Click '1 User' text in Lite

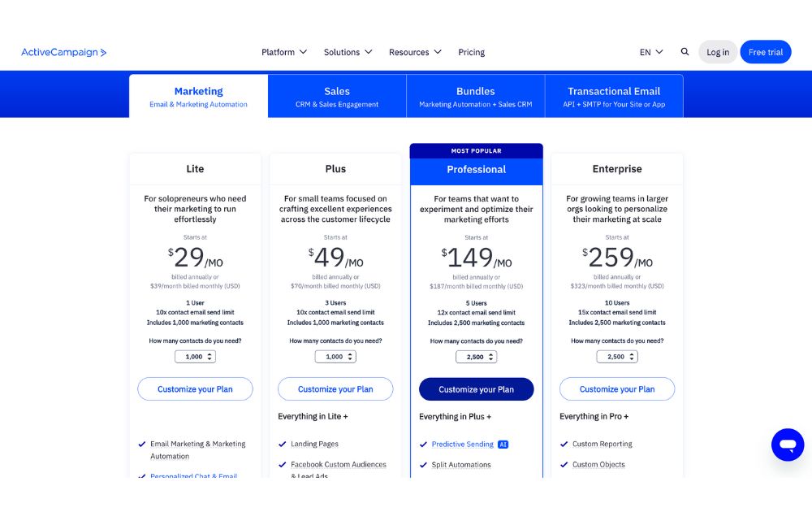click(195, 302)
